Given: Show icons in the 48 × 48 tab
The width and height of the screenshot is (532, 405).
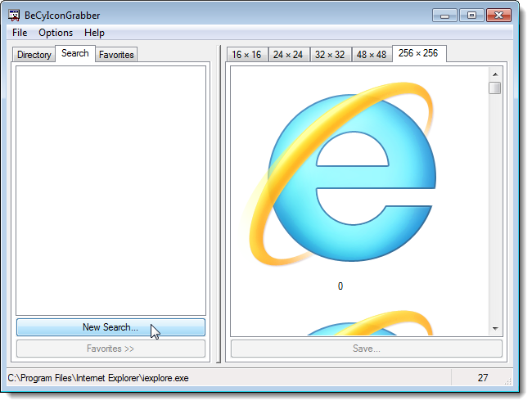Looking at the screenshot, I should tap(372, 55).
